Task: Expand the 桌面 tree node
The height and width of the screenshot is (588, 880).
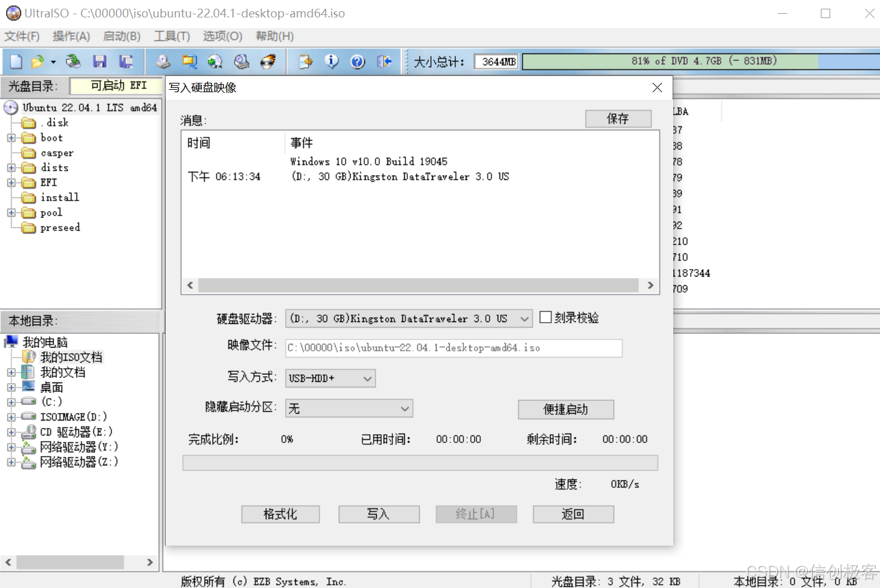Action: pyautogui.click(x=11, y=387)
